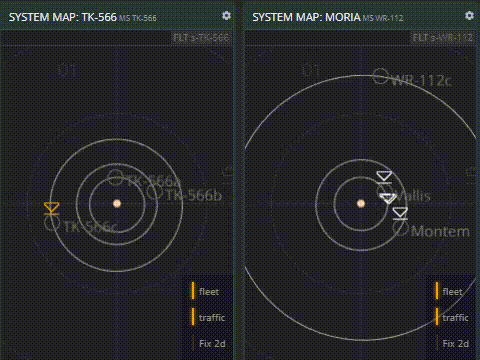This screenshot has width=480, height=360.
Task: Select planet TK-566b circle
Action: pyautogui.click(x=154, y=192)
